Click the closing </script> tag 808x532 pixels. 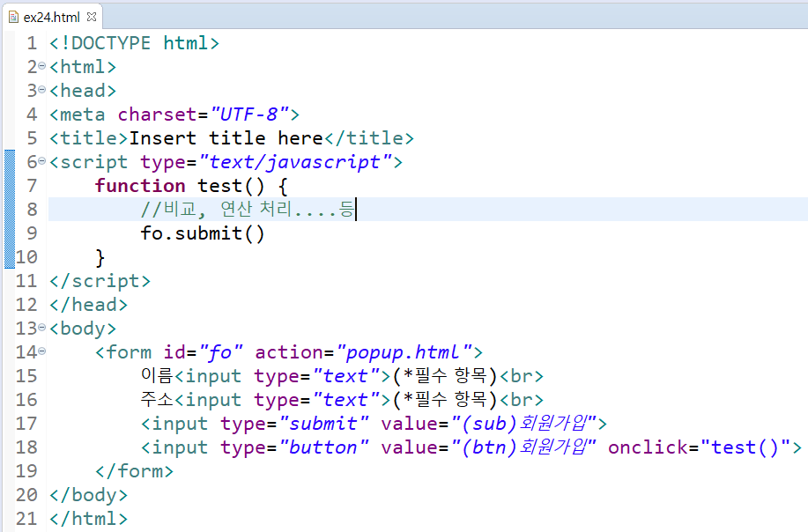click(x=100, y=281)
